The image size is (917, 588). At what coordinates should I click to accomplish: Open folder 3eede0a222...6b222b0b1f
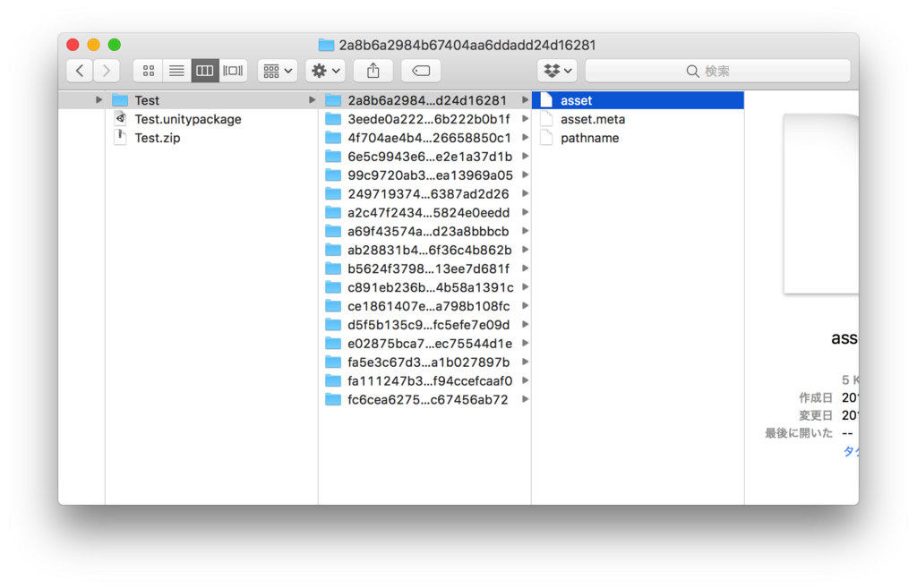[425, 119]
